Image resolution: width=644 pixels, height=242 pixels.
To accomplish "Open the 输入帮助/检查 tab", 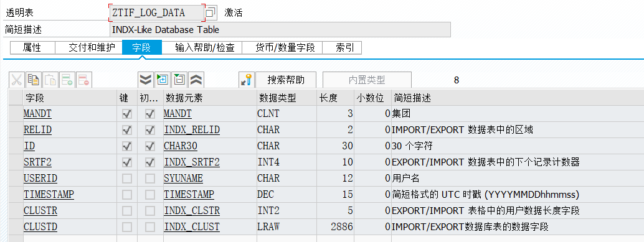I will tap(202, 47).
